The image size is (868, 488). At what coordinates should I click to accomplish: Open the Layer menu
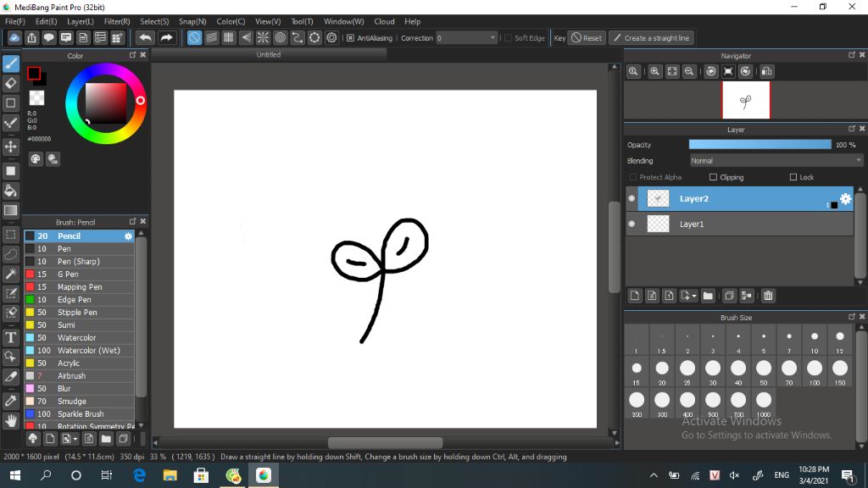81,21
